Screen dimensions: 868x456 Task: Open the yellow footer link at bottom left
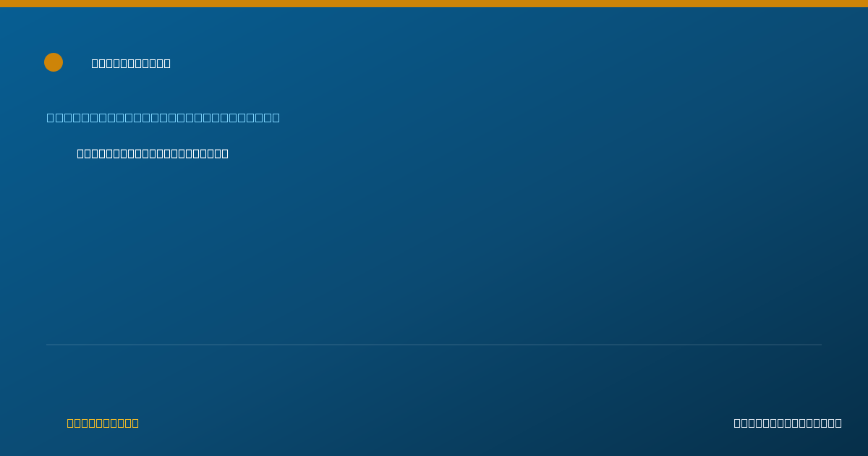coord(103,423)
